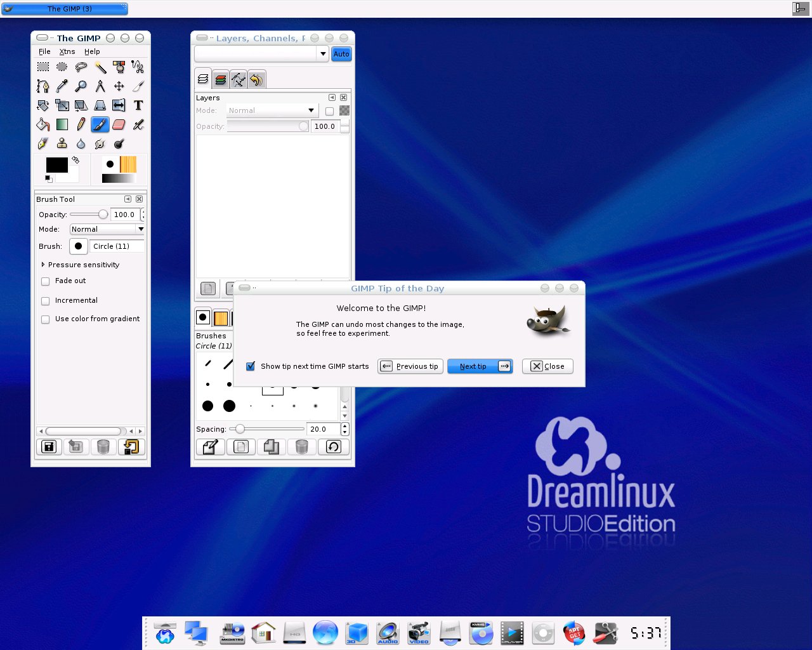Image resolution: width=812 pixels, height=650 pixels.
Task: Click the Spacing value stepper arrows
Action: coord(345,429)
